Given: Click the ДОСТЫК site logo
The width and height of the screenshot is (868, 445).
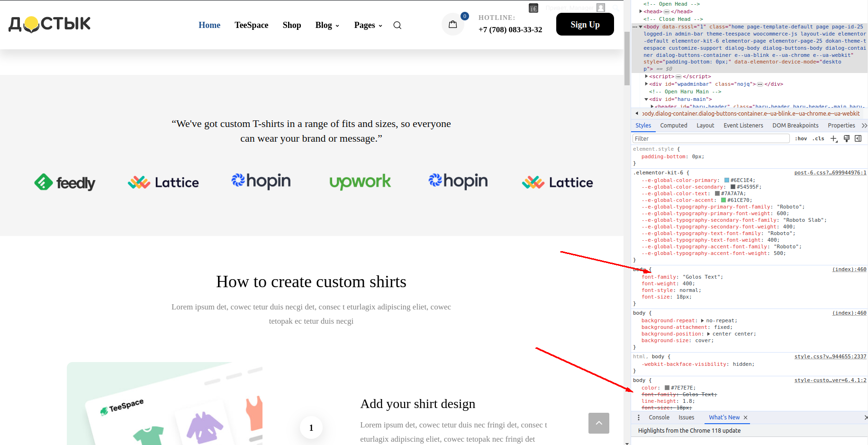Looking at the screenshot, I should (50, 24).
